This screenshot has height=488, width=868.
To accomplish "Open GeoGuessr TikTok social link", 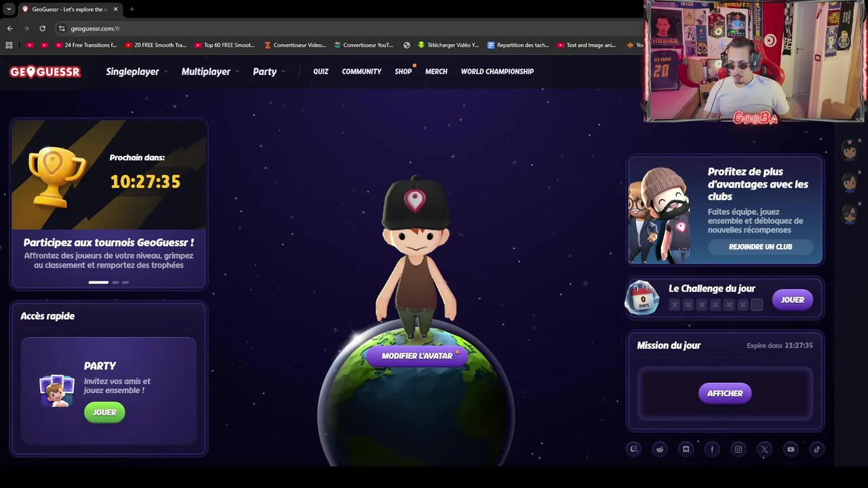I will click(816, 449).
